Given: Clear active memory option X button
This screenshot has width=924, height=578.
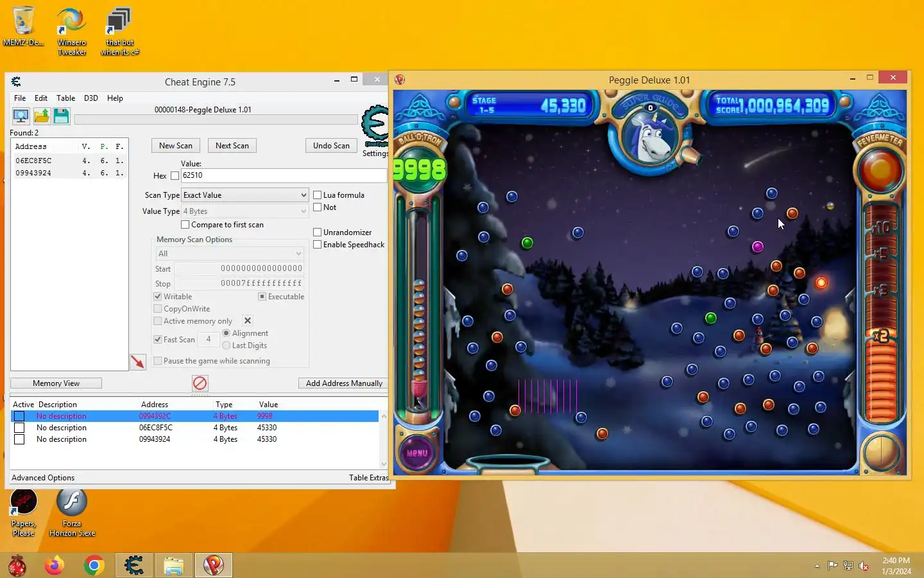Looking at the screenshot, I should coord(248,320).
